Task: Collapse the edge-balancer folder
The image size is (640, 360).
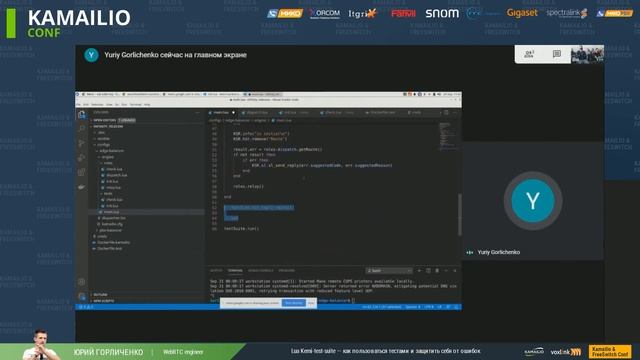Action: [111, 151]
